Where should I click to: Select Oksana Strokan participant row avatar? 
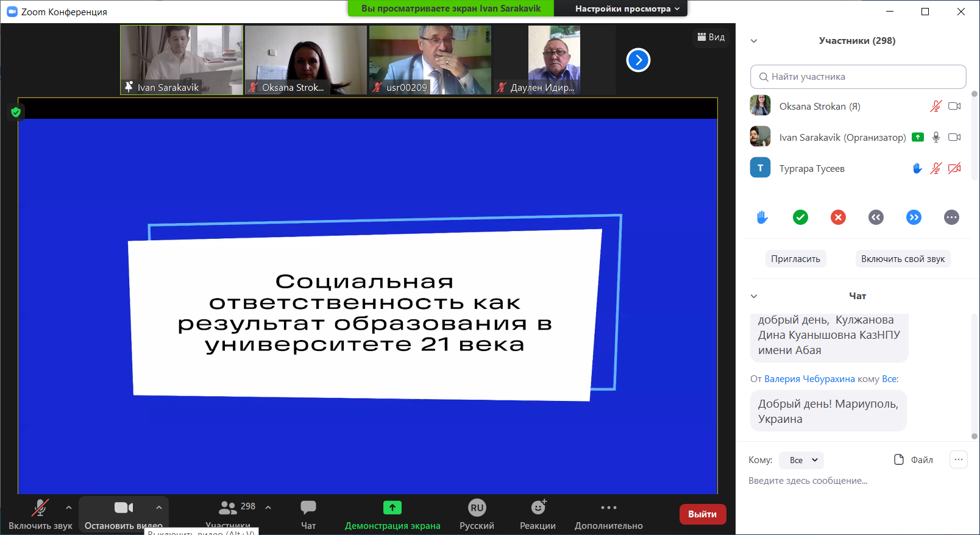pos(760,105)
